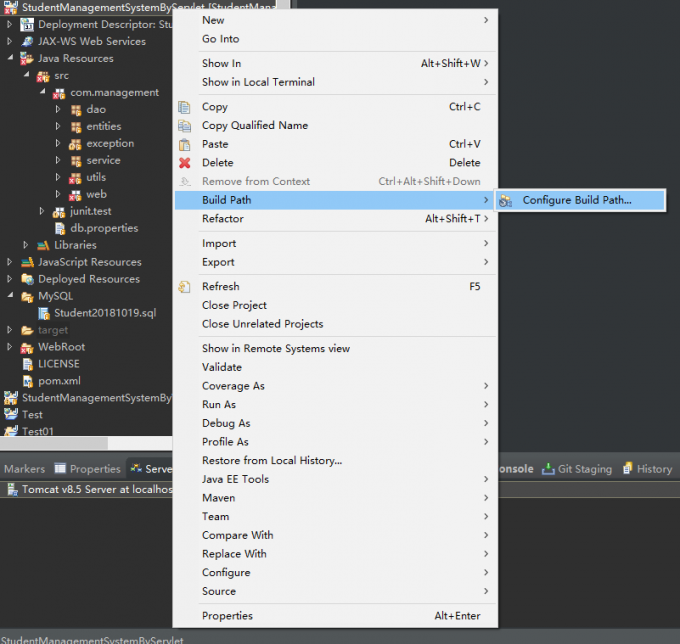Select Properties from context menu
The width and height of the screenshot is (680, 644).
(x=227, y=616)
